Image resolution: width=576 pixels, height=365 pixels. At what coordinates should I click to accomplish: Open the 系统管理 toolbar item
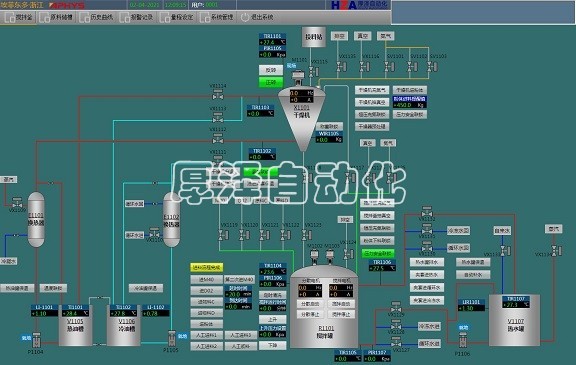(x=217, y=17)
